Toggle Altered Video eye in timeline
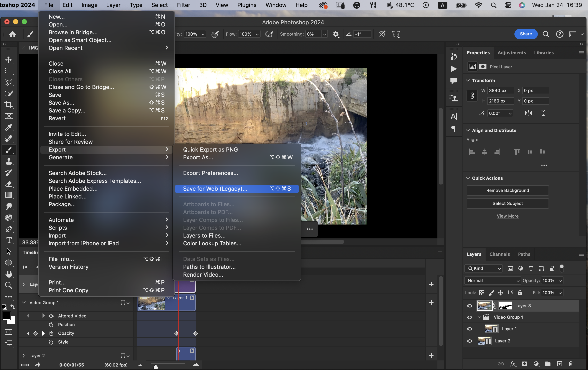Image resolution: width=588 pixels, height=370 pixels. click(51, 316)
